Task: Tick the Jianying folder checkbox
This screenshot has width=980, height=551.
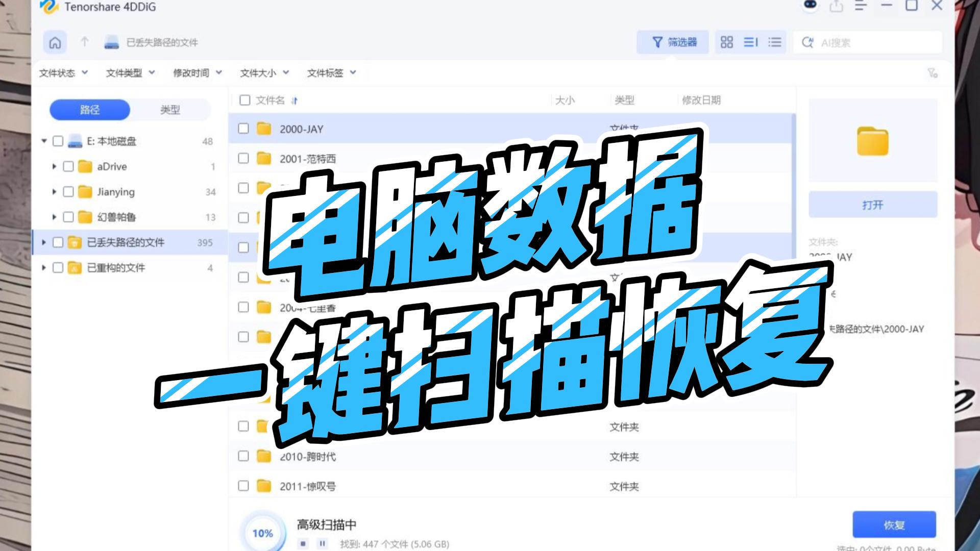Action: point(68,192)
